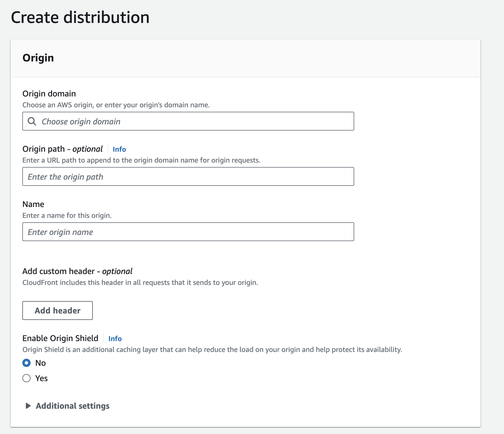Click the Origin section header title

pyautogui.click(x=38, y=58)
